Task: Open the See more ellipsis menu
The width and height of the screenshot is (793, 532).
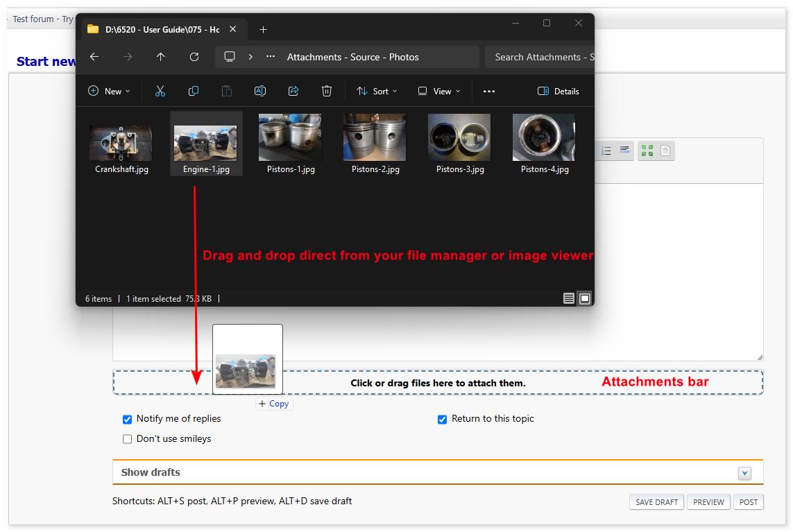Action: (489, 91)
